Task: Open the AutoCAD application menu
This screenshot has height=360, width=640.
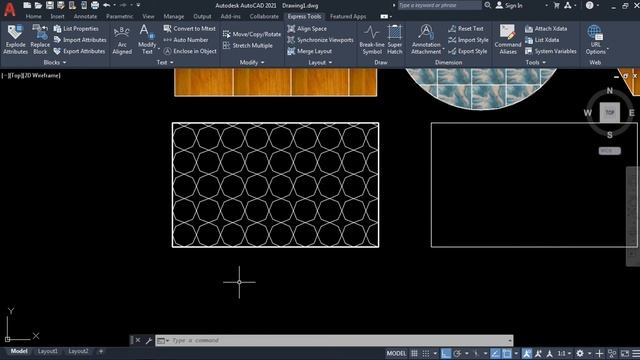Action: (10, 9)
